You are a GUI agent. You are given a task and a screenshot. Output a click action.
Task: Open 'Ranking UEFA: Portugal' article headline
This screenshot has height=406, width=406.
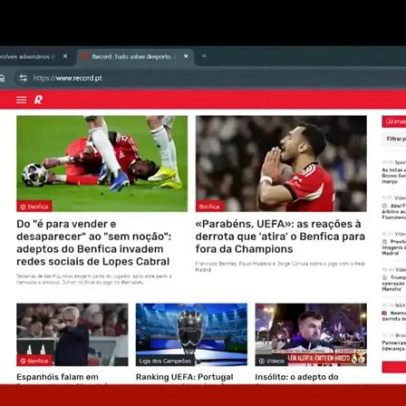[x=184, y=377]
